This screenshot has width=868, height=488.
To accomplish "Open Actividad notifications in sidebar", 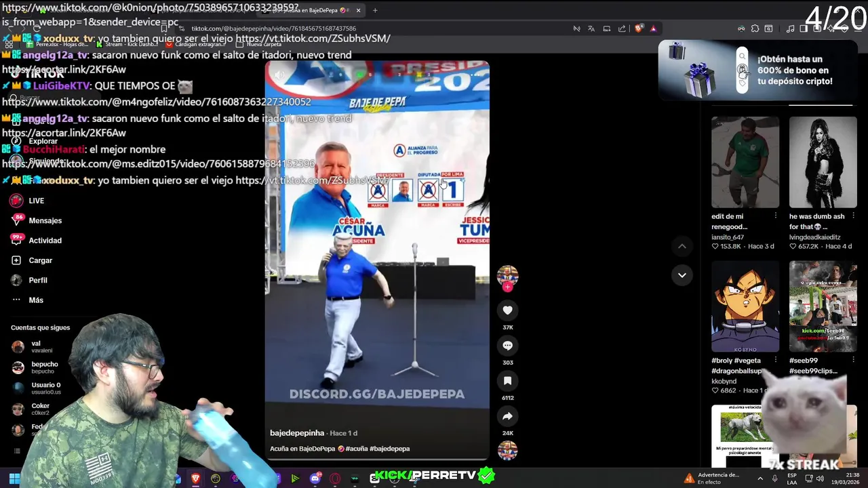I will click(37, 241).
